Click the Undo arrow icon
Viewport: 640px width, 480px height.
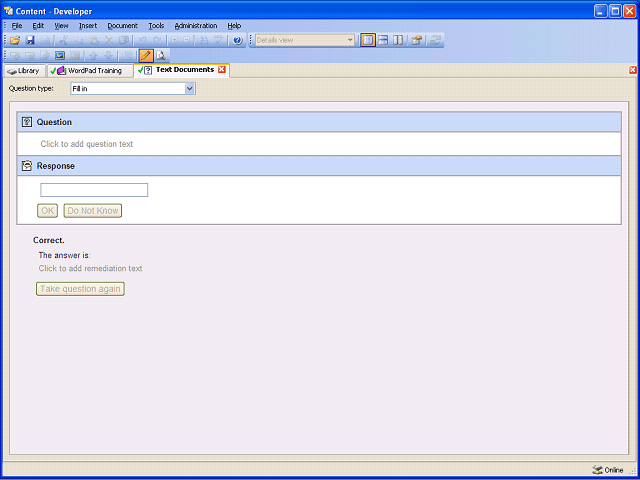coord(142,40)
